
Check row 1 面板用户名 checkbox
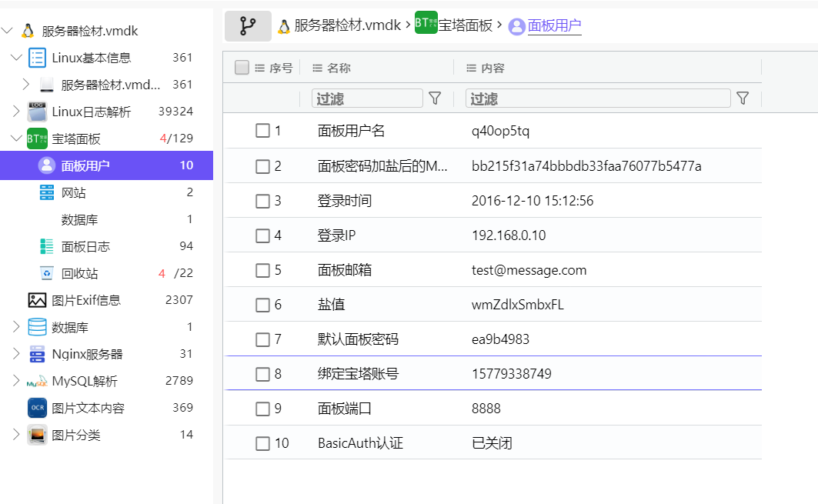(262, 131)
